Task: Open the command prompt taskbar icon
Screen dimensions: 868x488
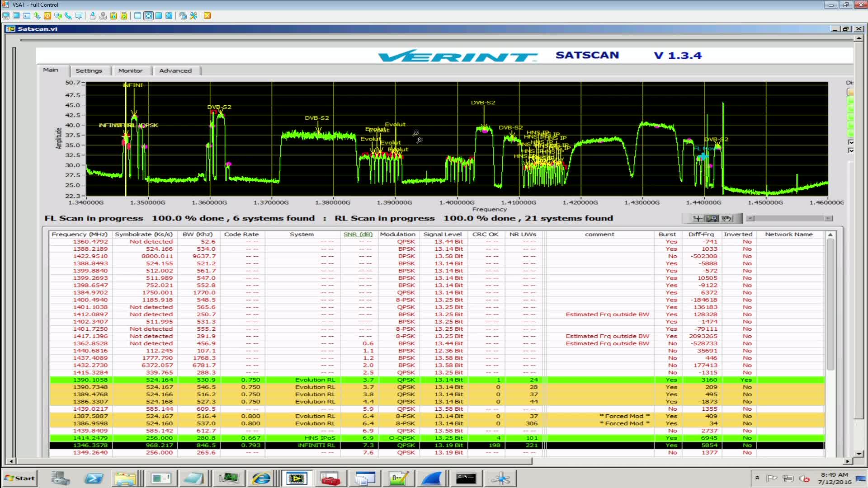Action: point(466,478)
